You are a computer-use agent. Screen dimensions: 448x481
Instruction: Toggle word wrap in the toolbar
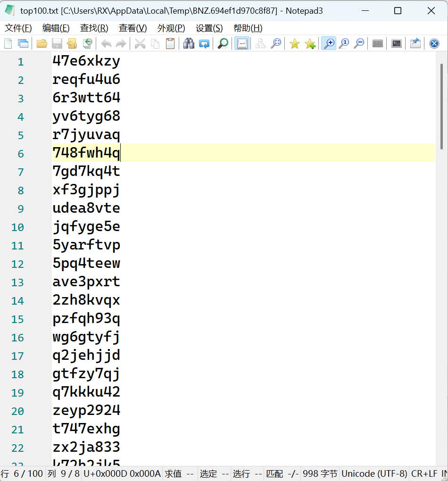pos(242,44)
